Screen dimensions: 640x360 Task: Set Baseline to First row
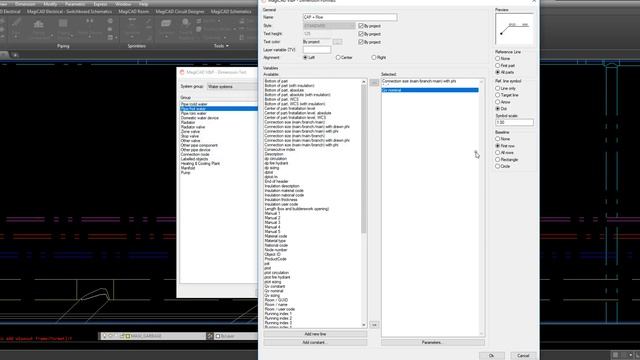coord(498,146)
